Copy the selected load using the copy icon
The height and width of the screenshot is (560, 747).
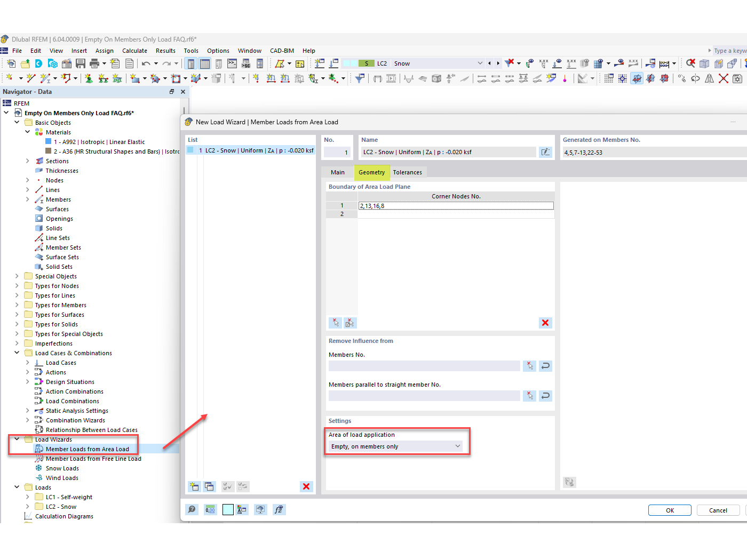coord(210,486)
